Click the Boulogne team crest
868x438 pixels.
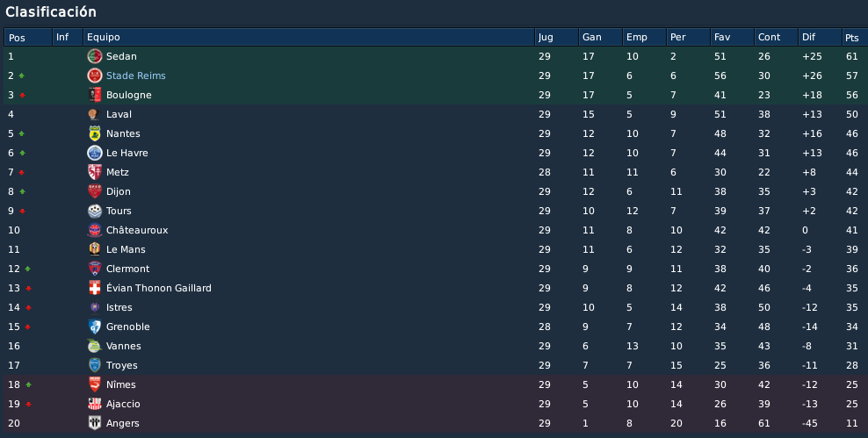(95, 95)
